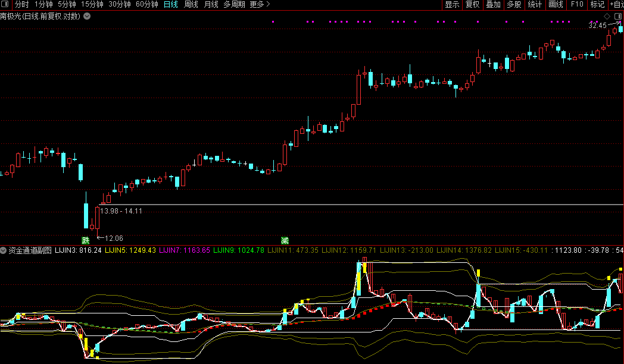Click the green 减 marker on chart
Image resolution: width=624 pixels, height=364 pixels.
tap(285, 240)
